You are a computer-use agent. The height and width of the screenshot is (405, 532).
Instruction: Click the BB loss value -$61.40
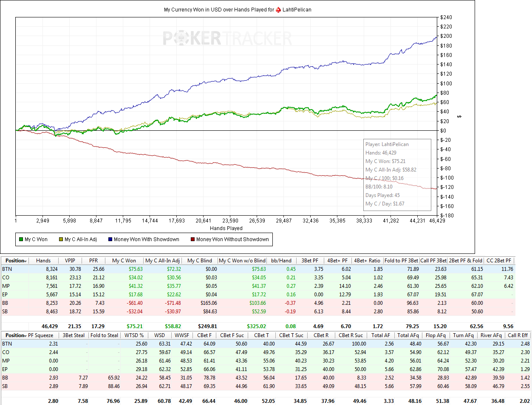pyautogui.click(x=135, y=303)
